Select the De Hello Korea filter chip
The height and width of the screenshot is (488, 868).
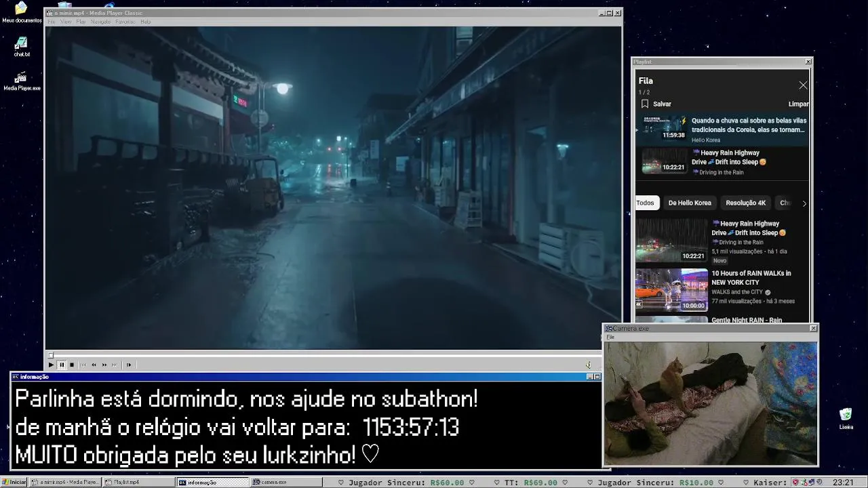coord(690,203)
